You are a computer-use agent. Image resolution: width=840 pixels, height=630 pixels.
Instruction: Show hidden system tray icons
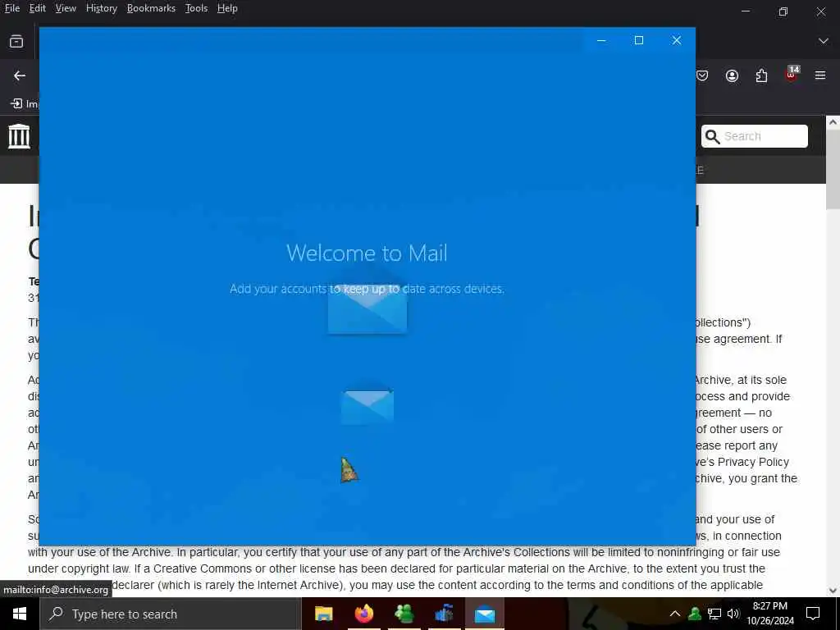click(675, 614)
